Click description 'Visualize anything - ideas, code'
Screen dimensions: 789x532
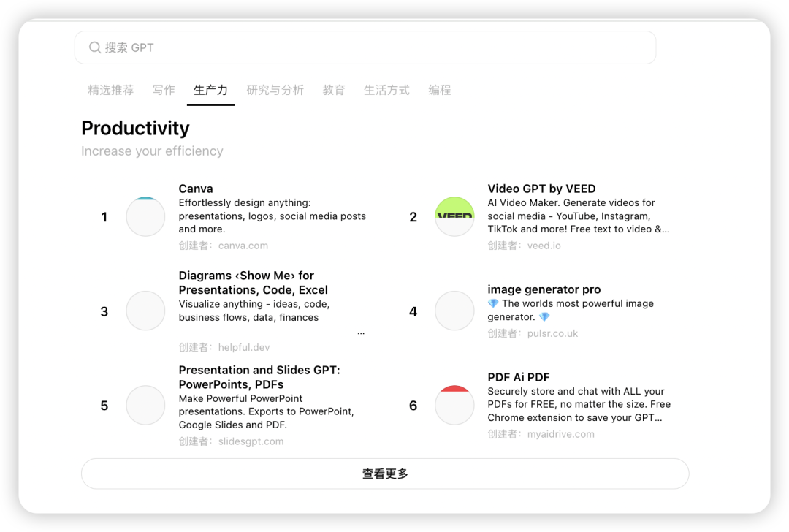(x=254, y=311)
